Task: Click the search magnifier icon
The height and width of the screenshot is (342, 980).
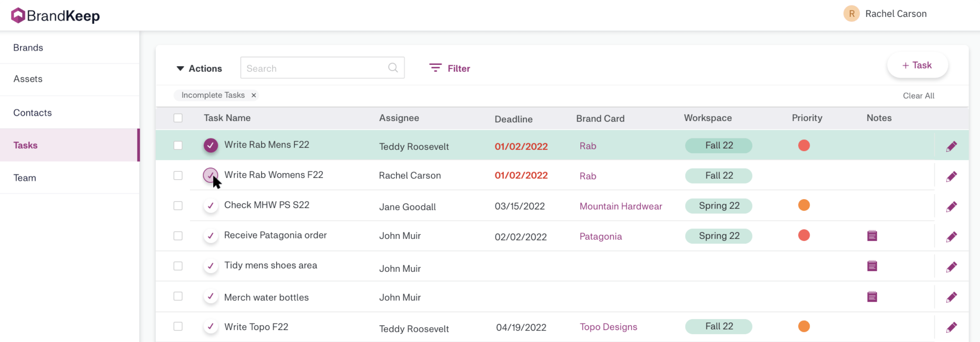Action: click(x=393, y=68)
